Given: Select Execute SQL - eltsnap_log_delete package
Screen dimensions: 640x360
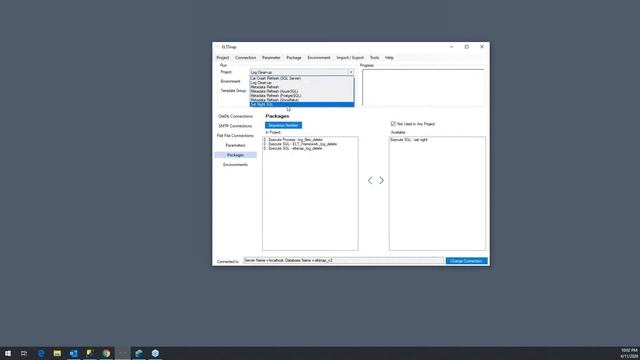Looking at the screenshot, I should pos(293,149).
